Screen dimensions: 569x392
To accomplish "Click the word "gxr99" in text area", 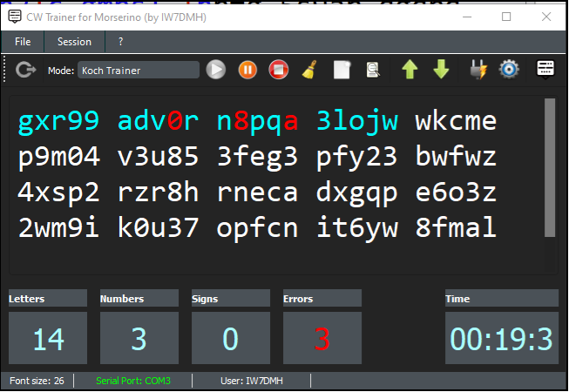I will pos(58,121).
